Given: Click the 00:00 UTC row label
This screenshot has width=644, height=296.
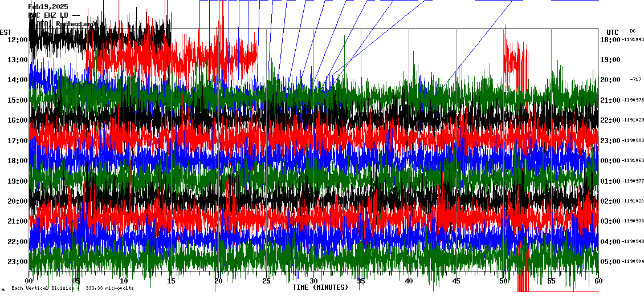Looking at the screenshot, I should pos(610,161).
